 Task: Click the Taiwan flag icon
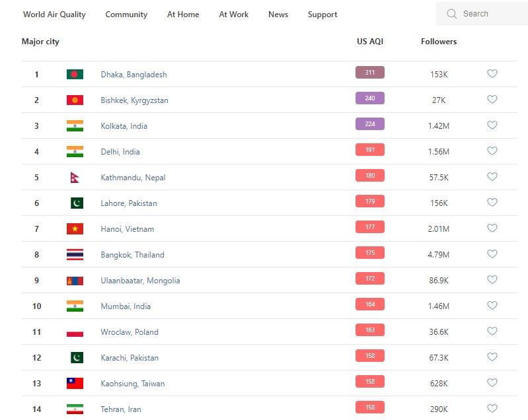click(75, 384)
